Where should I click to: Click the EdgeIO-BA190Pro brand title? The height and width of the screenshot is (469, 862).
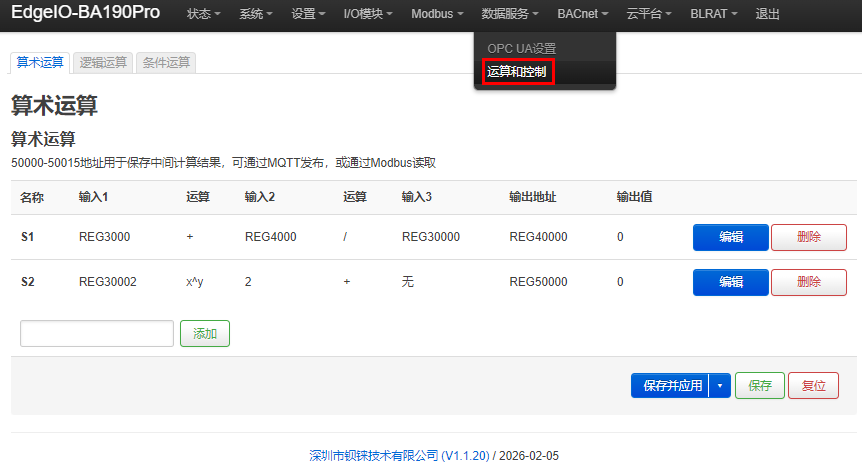[x=85, y=12]
